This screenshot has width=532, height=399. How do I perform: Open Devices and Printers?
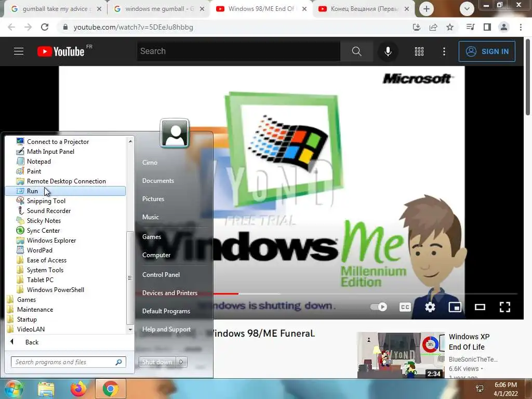[x=170, y=293]
